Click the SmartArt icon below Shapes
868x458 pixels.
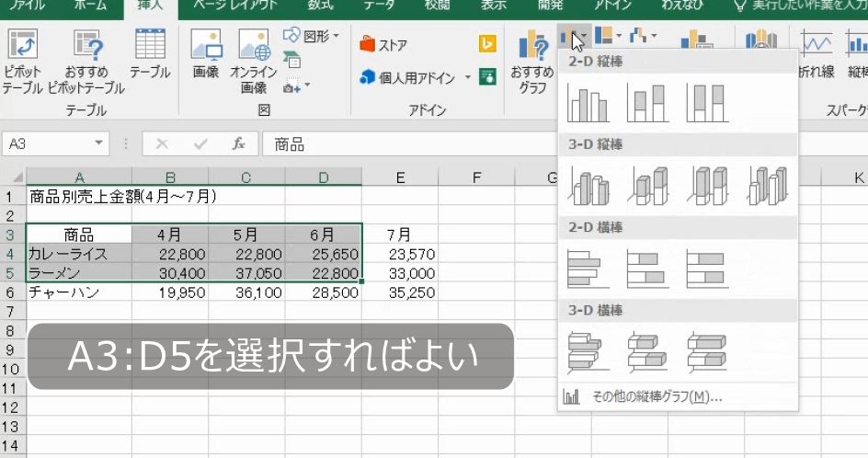click(291, 60)
